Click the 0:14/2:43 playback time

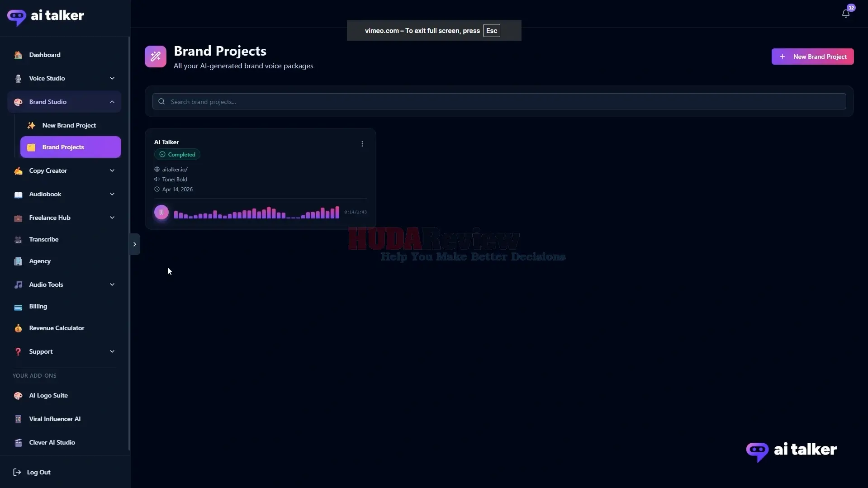[356, 212]
